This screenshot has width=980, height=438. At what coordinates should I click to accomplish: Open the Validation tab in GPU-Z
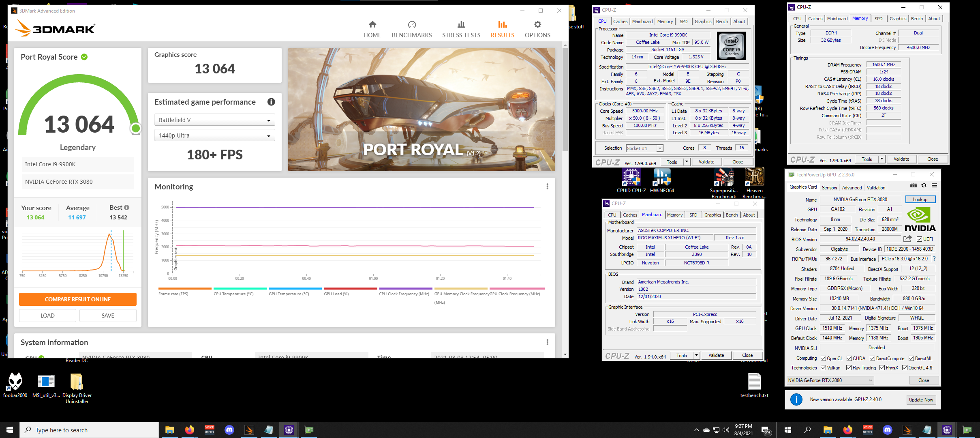click(x=876, y=187)
